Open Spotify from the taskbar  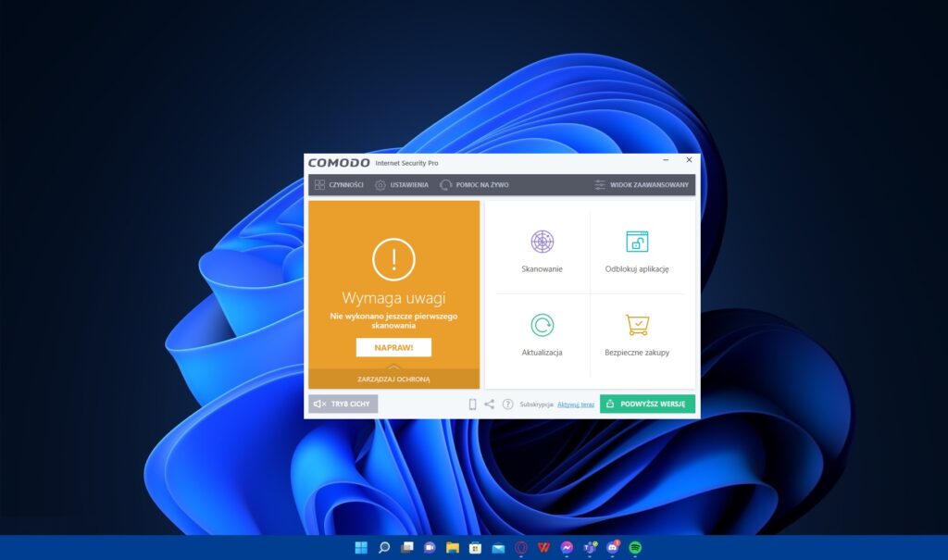[635, 548]
